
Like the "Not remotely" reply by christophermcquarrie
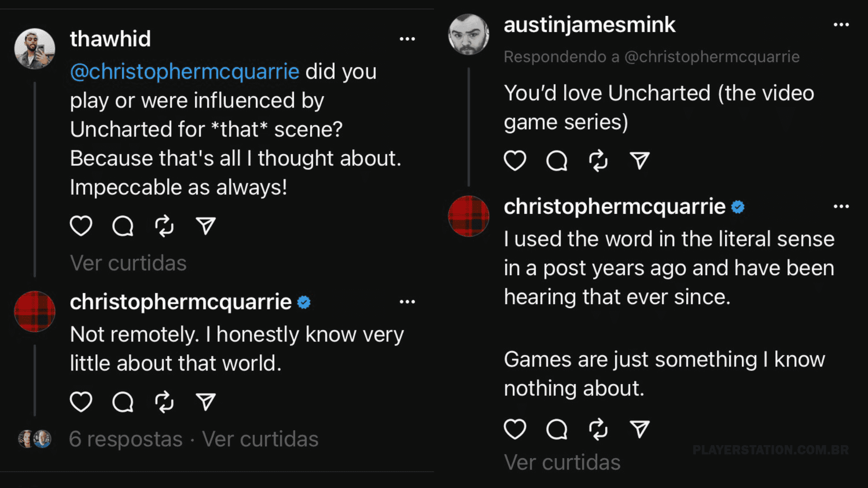[81, 402]
